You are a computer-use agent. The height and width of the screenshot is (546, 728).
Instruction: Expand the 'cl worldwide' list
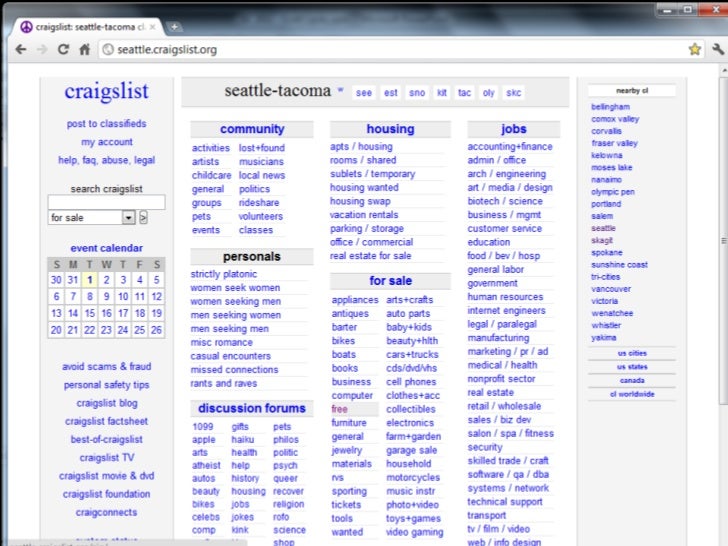632,394
